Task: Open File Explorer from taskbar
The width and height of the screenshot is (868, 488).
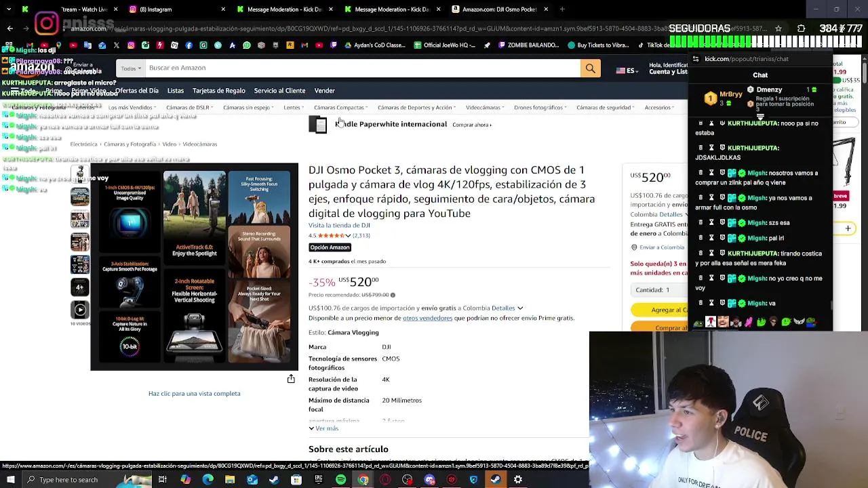Action: (230, 480)
